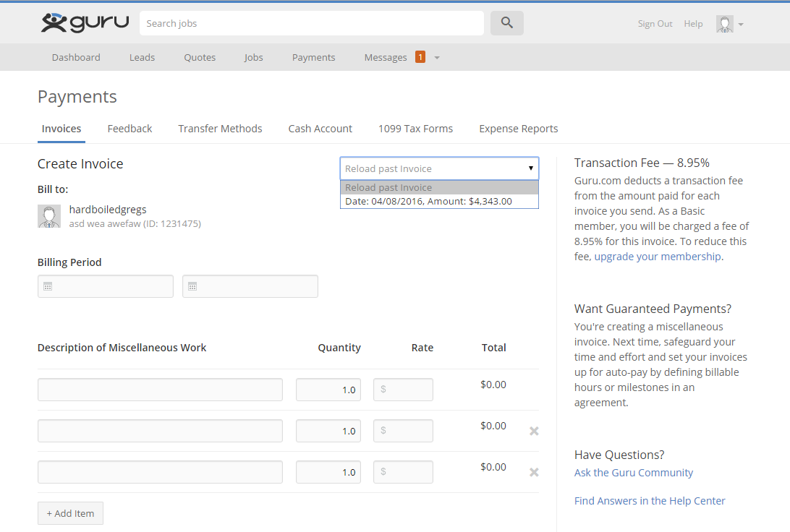Screen dimensions: 790x532
Task: Open the Leads menu item
Action: [x=142, y=57]
